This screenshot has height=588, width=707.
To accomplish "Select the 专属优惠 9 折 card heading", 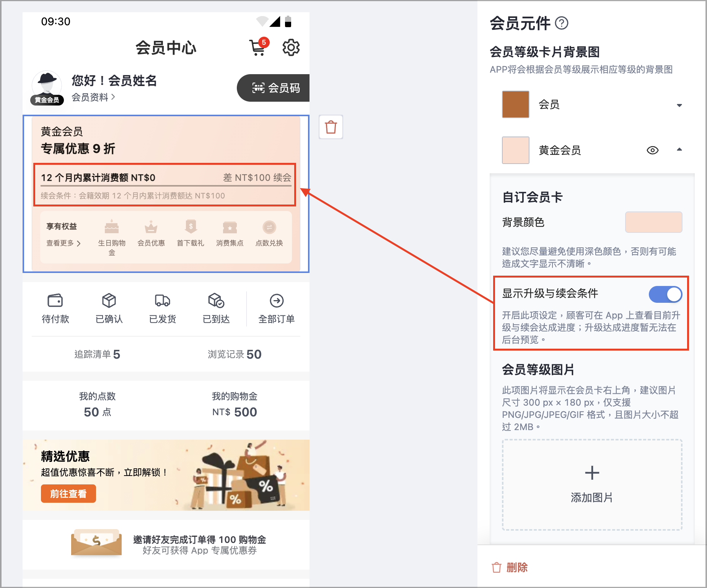I will pyautogui.click(x=78, y=148).
